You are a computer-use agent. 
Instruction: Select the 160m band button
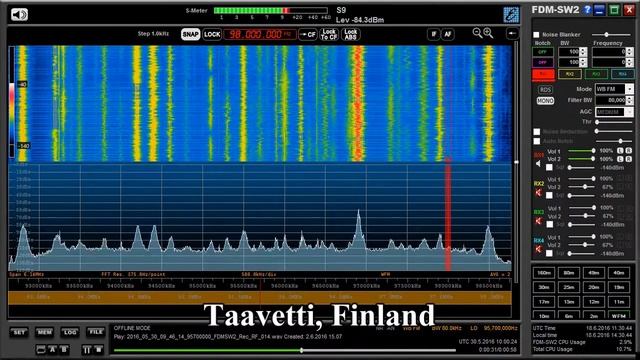point(544,273)
